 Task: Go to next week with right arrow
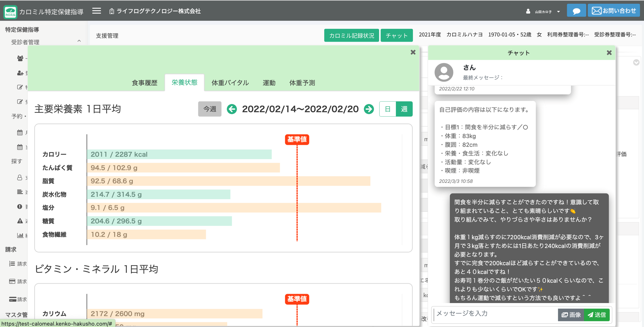[369, 109]
